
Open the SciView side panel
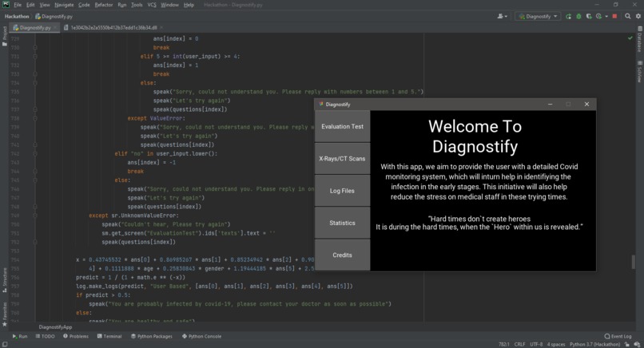(x=640, y=71)
